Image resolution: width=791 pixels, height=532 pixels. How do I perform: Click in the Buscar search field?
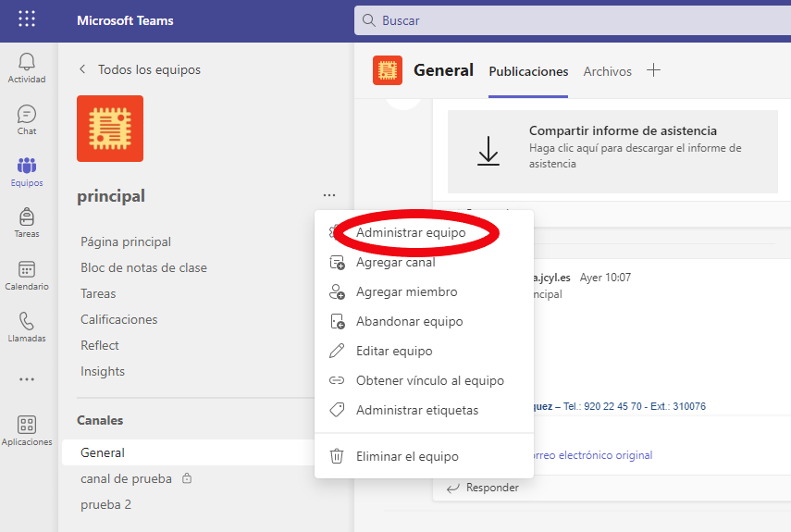pos(573,20)
